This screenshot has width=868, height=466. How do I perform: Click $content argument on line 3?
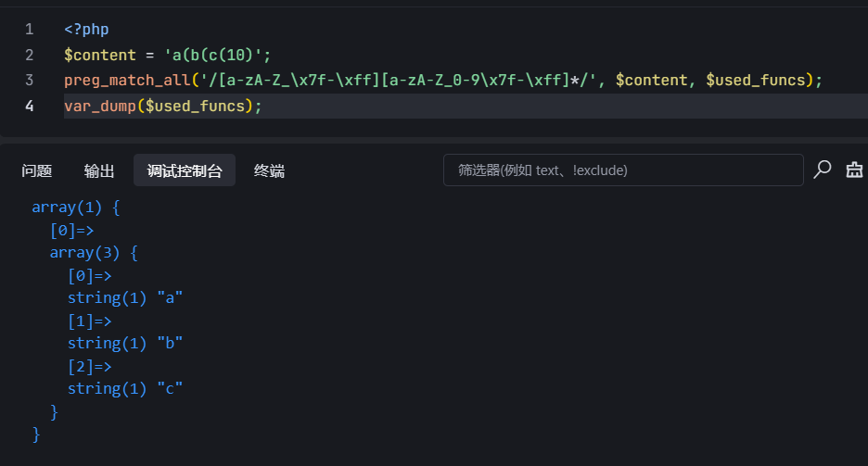pos(651,81)
